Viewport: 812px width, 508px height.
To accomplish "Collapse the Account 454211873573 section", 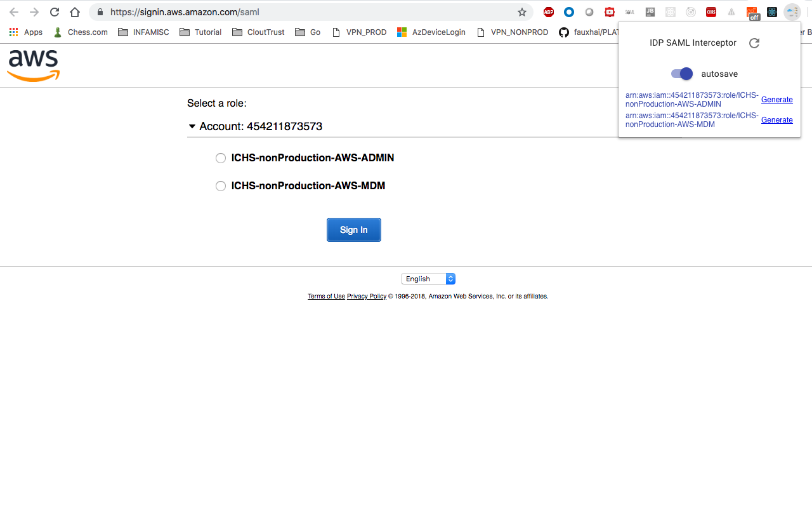I will pyautogui.click(x=192, y=126).
